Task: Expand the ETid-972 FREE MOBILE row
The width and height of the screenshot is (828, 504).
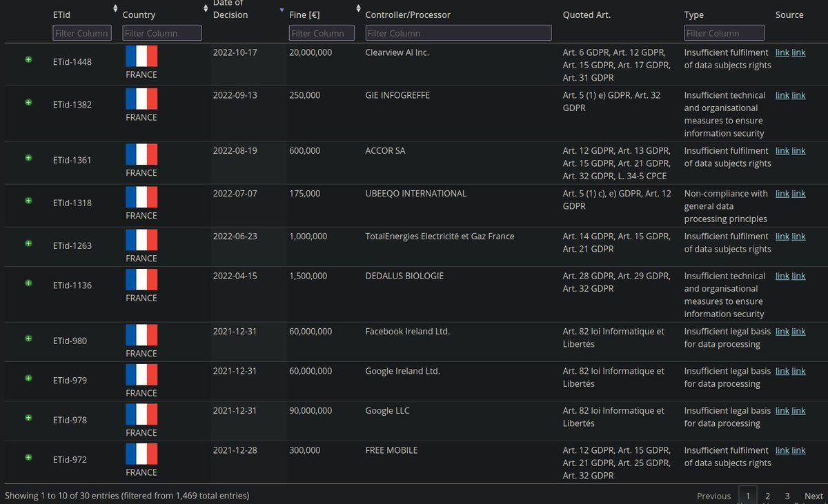Action: [x=28, y=457]
